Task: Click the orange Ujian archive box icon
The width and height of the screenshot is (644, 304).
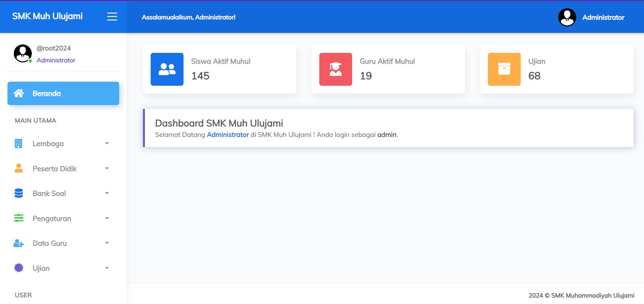Action: (504, 69)
